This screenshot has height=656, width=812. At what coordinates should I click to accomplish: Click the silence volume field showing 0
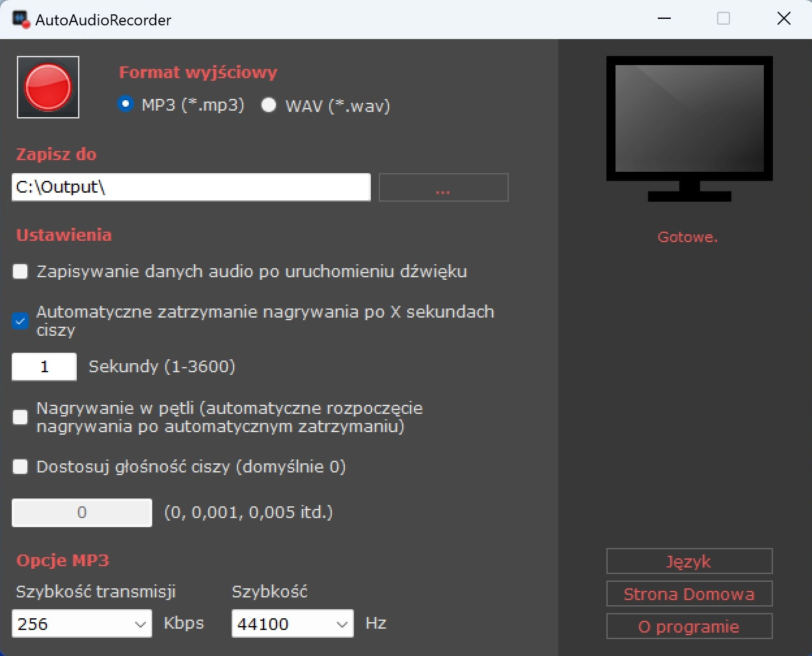(82, 513)
